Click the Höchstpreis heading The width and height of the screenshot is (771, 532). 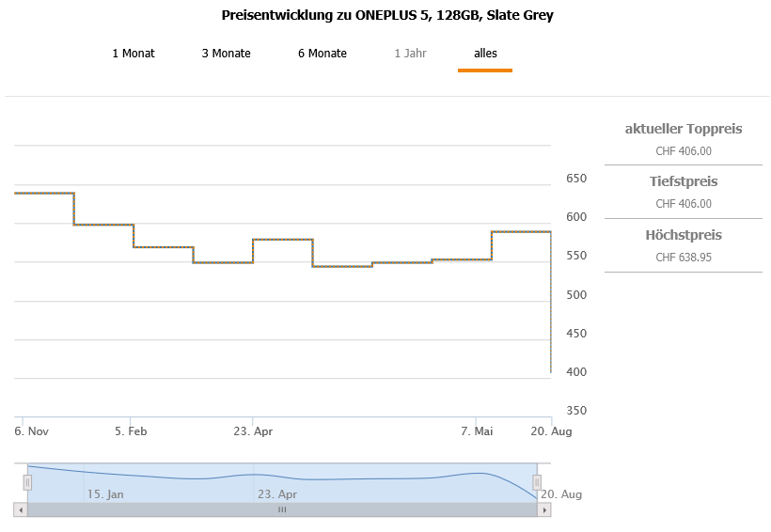tap(684, 235)
